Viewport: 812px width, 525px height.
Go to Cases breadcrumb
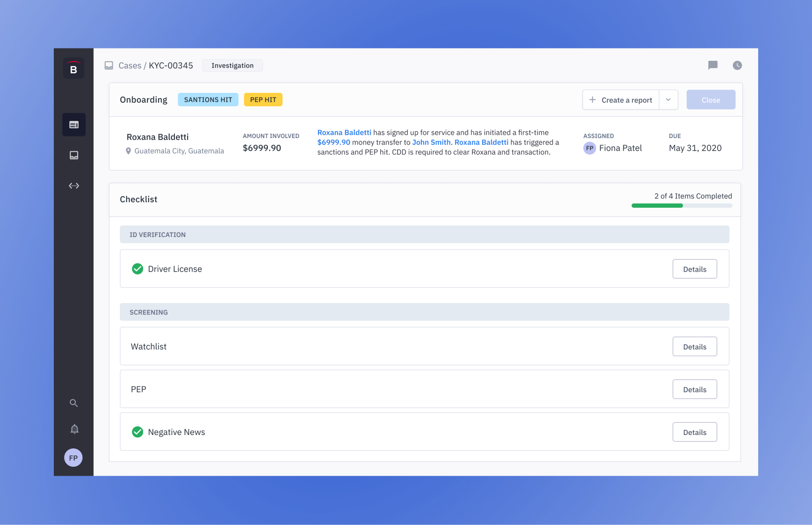point(130,66)
